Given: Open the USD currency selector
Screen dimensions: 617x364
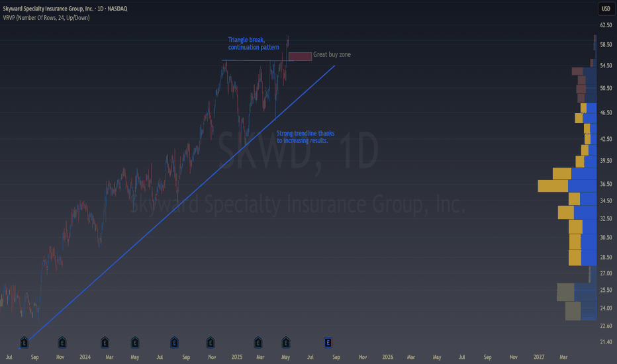Looking at the screenshot, I should point(606,9).
